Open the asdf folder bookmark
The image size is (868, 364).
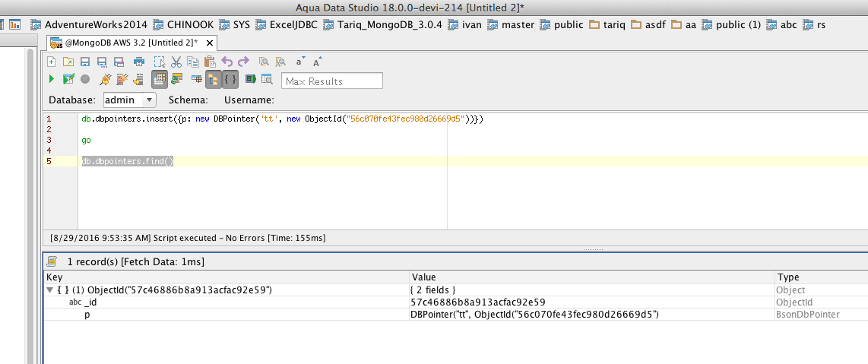click(648, 24)
